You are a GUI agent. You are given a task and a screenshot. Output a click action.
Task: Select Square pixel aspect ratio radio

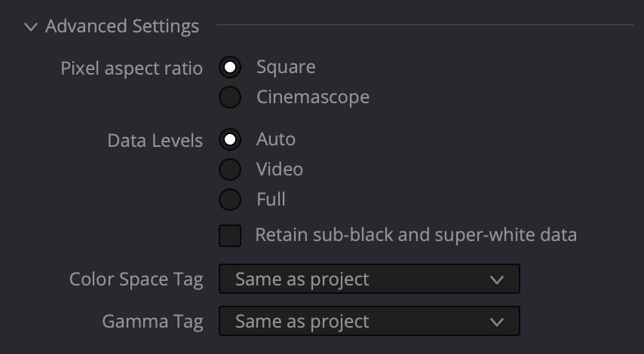coord(230,67)
